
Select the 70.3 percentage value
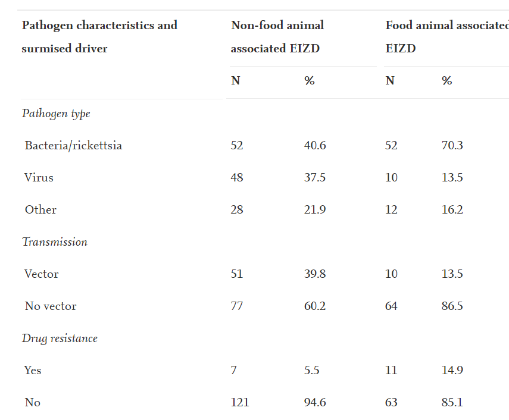pyautogui.click(x=452, y=145)
